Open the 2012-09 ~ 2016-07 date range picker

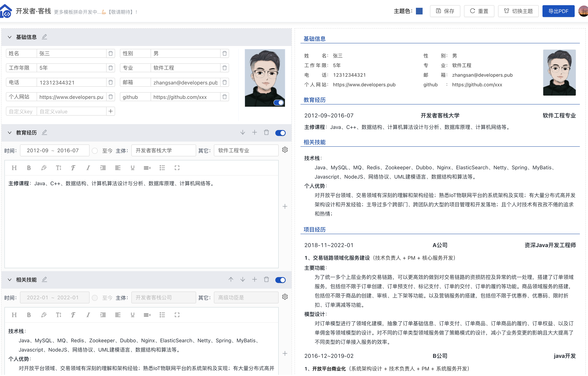coord(55,150)
